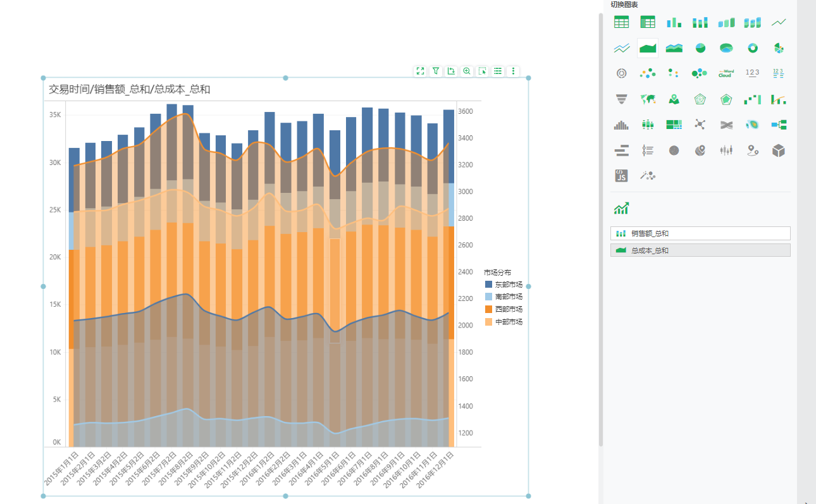The width and height of the screenshot is (816, 504).
Task: Click the list view icon in the chart toolbar
Action: pos(498,71)
